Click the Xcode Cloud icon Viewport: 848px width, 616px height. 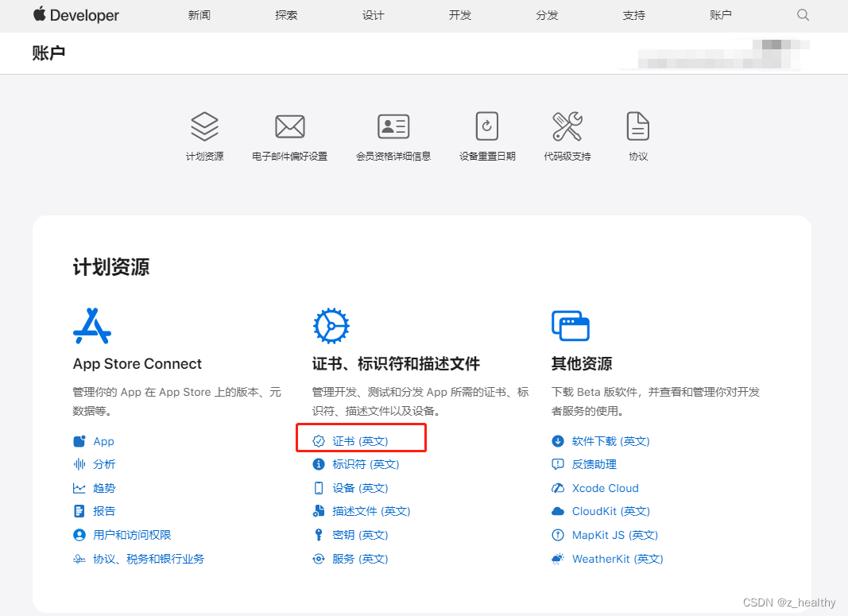point(558,488)
